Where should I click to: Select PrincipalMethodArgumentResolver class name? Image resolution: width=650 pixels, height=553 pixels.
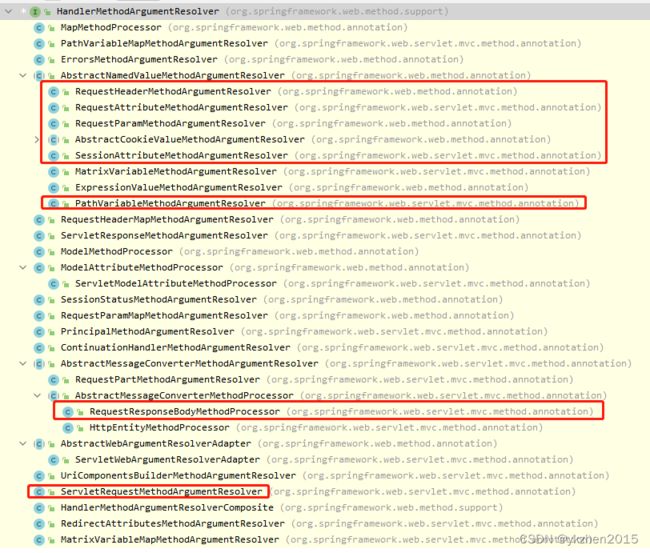[x=148, y=332]
